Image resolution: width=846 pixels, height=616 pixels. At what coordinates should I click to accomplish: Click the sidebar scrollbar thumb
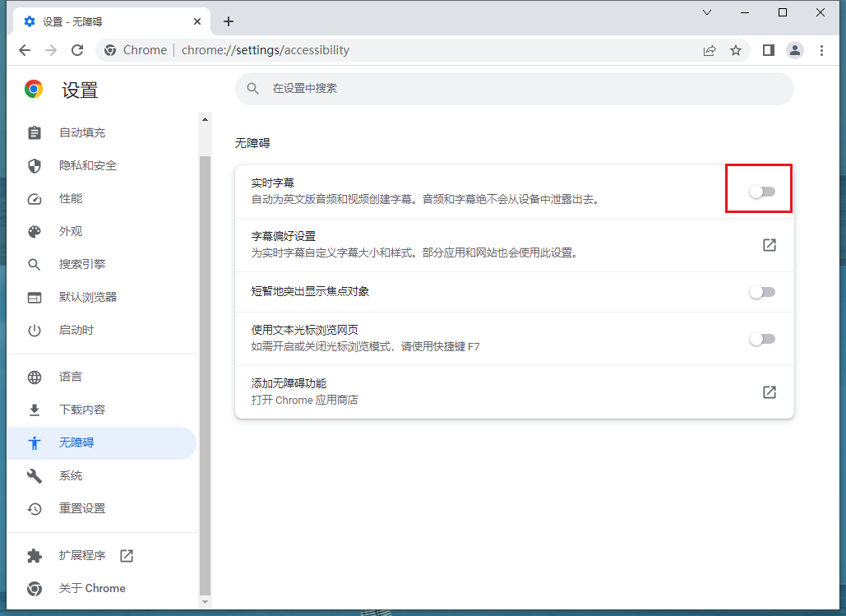[205, 375]
